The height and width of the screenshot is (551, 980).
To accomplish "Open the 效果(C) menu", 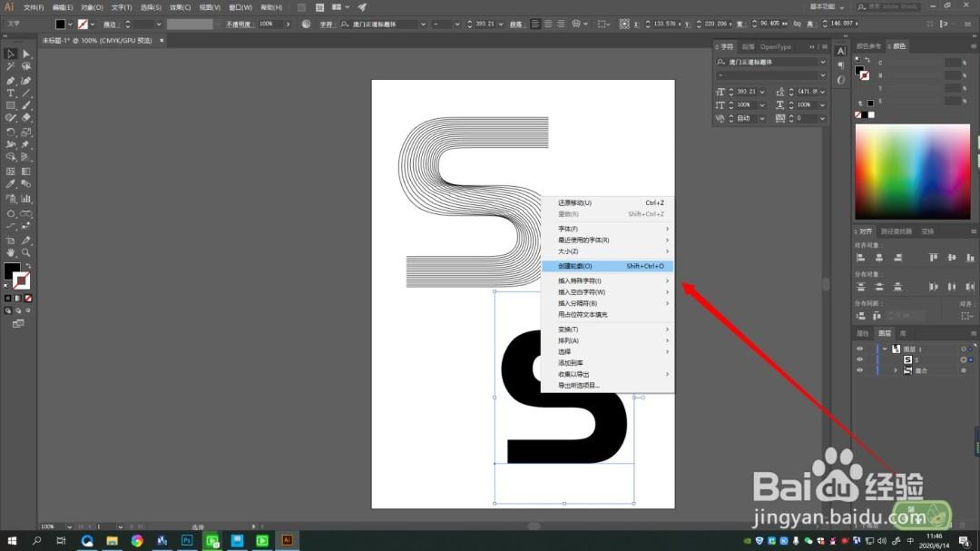I will pyautogui.click(x=180, y=7).
